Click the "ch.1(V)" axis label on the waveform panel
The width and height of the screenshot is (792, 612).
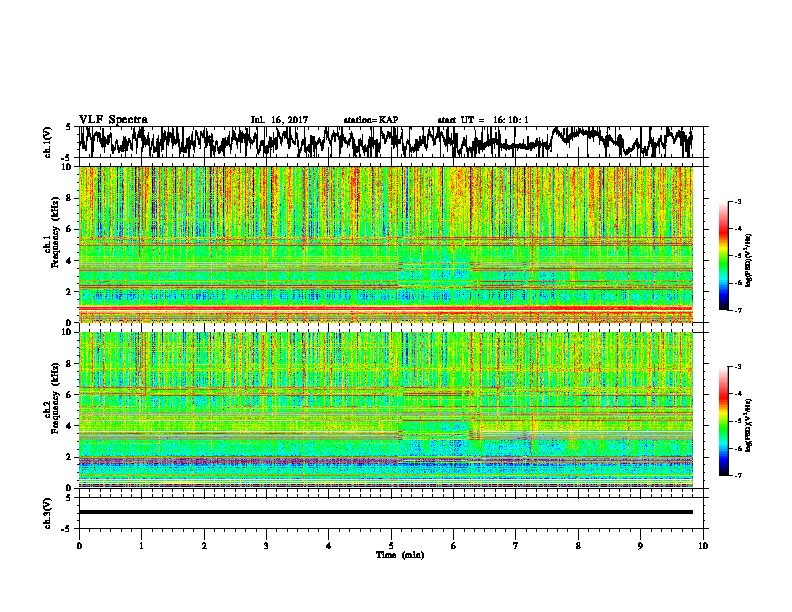point(48,142)
